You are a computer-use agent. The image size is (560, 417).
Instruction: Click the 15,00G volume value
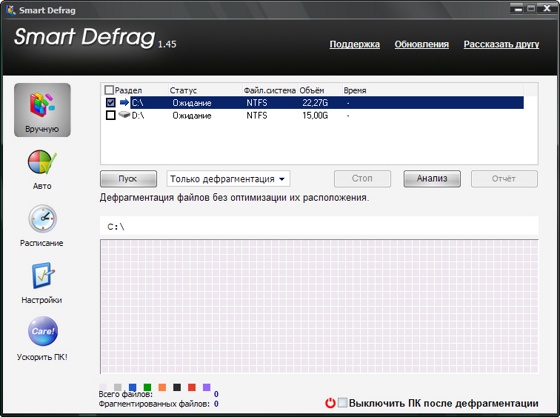315,115
